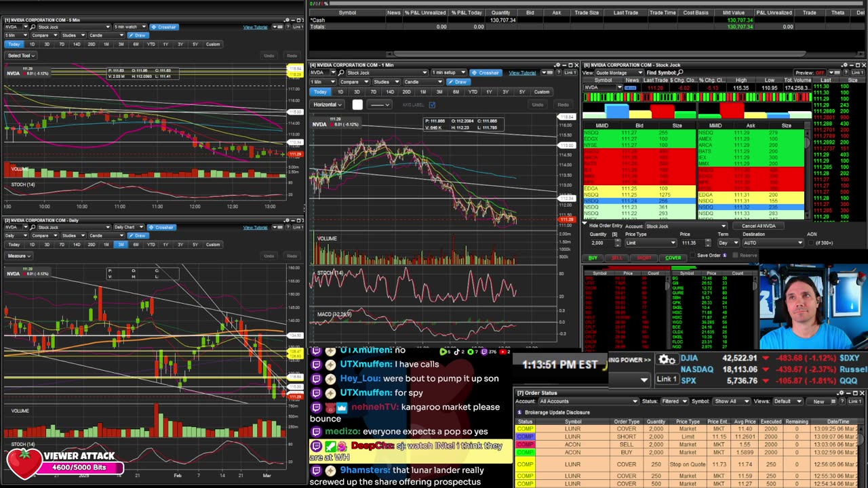
Task: Select Custom range tab in 5 Min chart
Action: click(213, 44)
